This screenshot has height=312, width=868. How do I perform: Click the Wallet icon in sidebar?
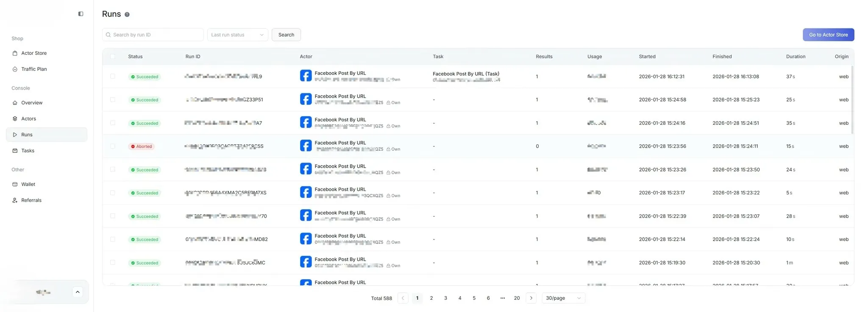[15, 184]
